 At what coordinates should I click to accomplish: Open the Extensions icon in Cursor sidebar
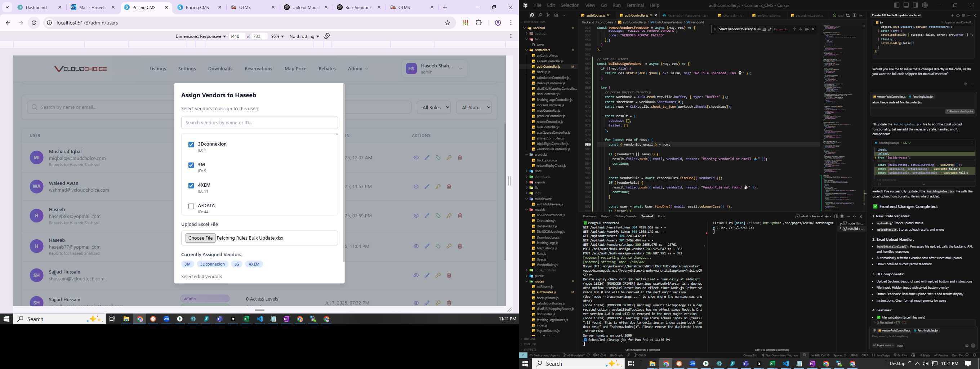556,15
